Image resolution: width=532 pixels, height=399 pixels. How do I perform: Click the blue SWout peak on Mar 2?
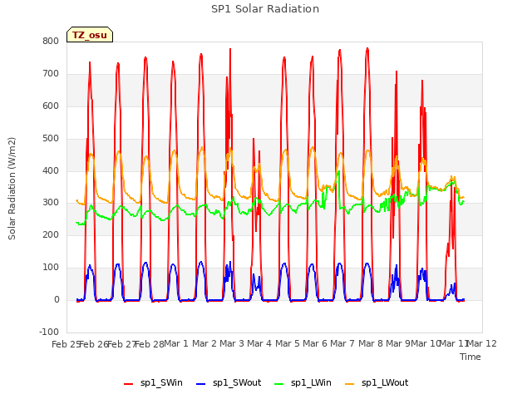click(201, 262)
